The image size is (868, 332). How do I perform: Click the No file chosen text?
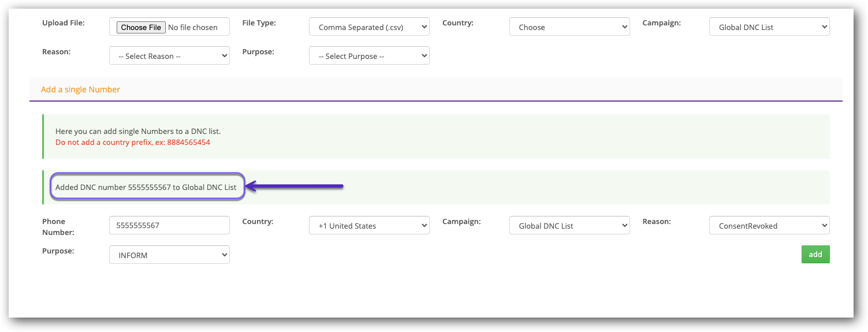193,27
